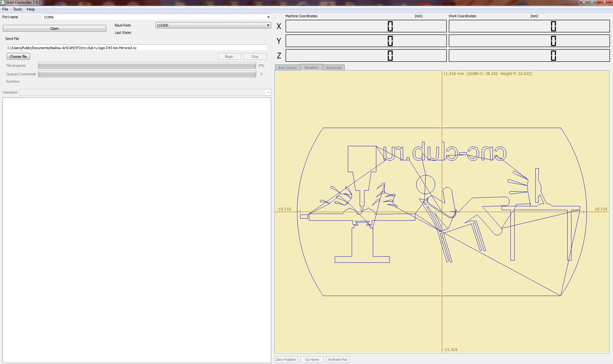Expand the Command dropdown arrow
The image size is (613, 364).
pyautogui.click(x=268, y=92)
